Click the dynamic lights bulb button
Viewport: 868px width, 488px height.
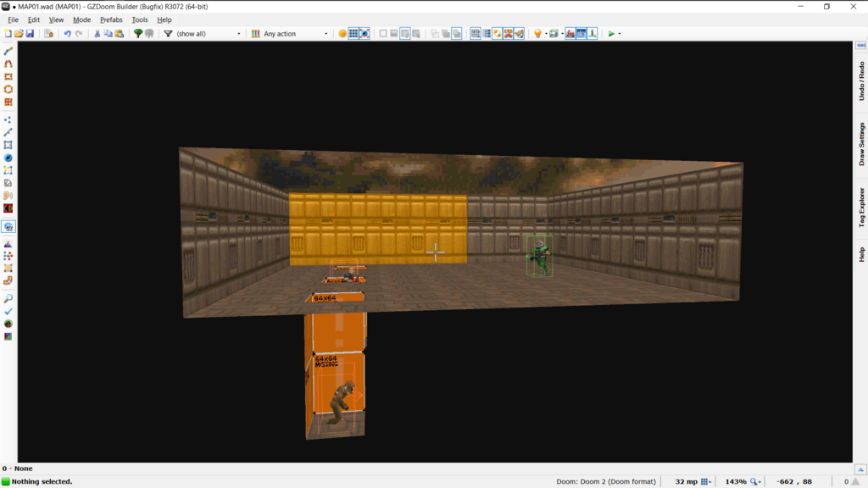point(537,34)
